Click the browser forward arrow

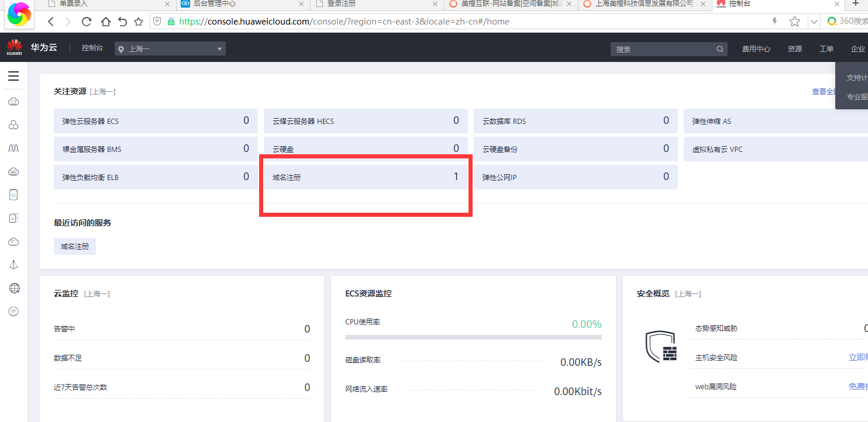click(68, 22)
